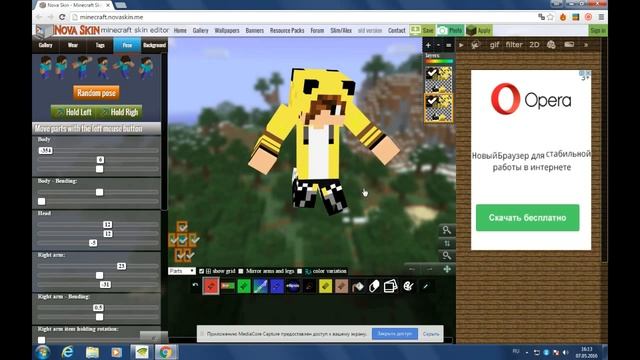Select the green brush tool
Viewport: 640px width, 360px height.
pos(244,286)
